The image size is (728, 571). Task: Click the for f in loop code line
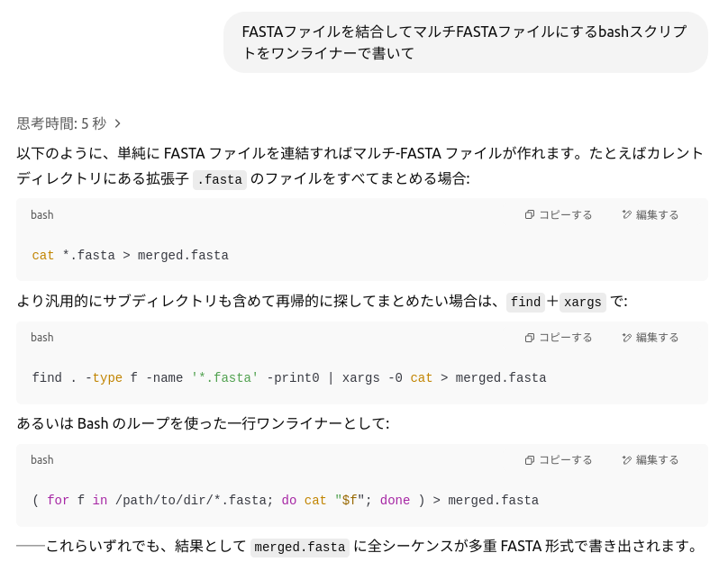(285, 501)
